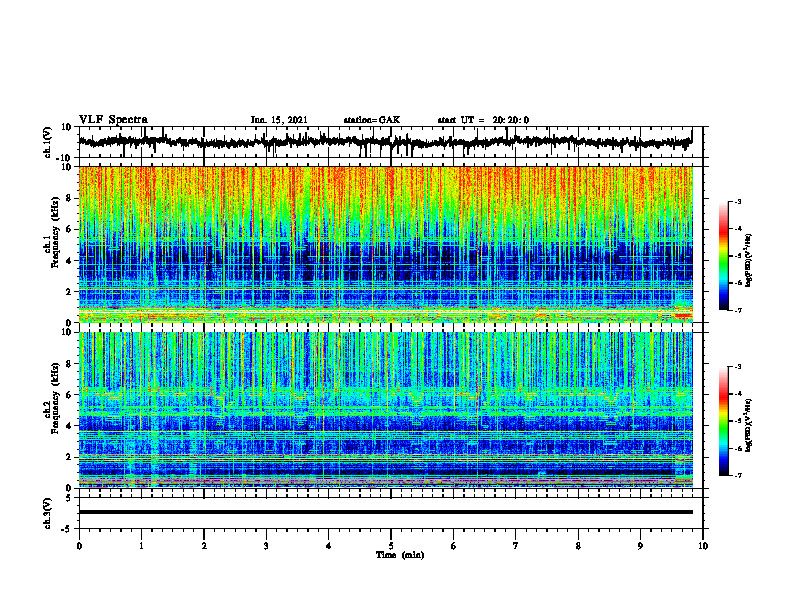Click the "-3" label on ch.1 color bar

[738, 202]
